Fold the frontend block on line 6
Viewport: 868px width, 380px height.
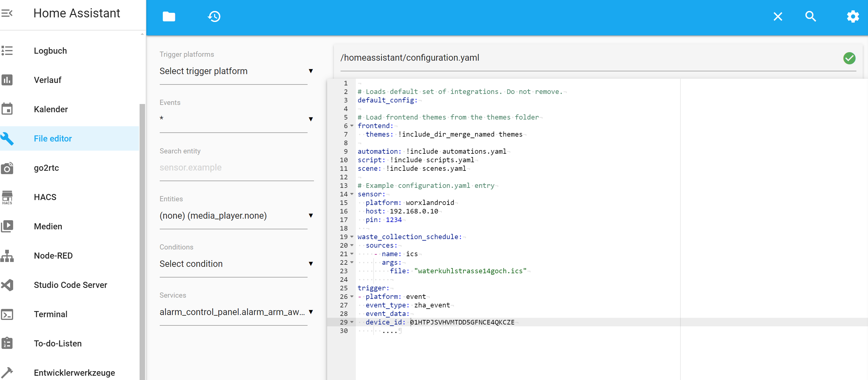coord(352,126)
